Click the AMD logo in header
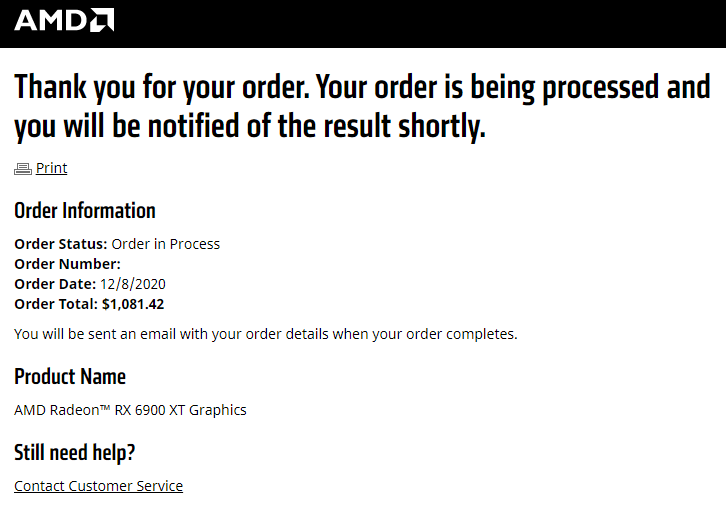The image size is (726, 507). coord(63,20)
